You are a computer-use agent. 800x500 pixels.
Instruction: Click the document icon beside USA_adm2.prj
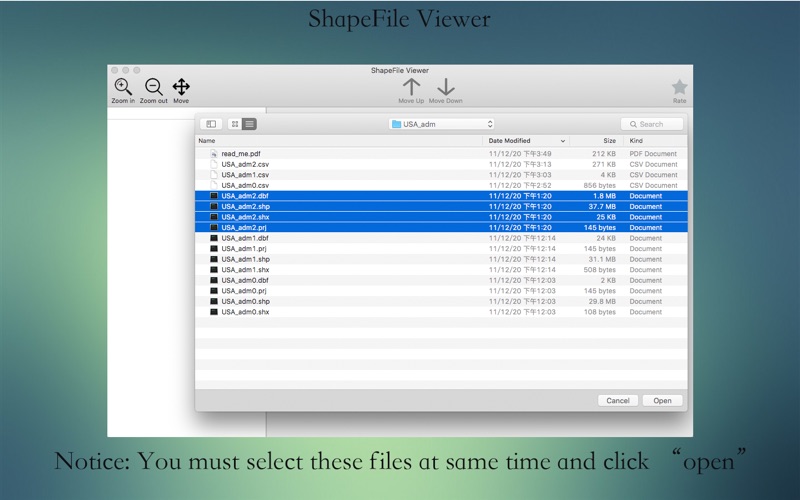(x=214, y=228)
